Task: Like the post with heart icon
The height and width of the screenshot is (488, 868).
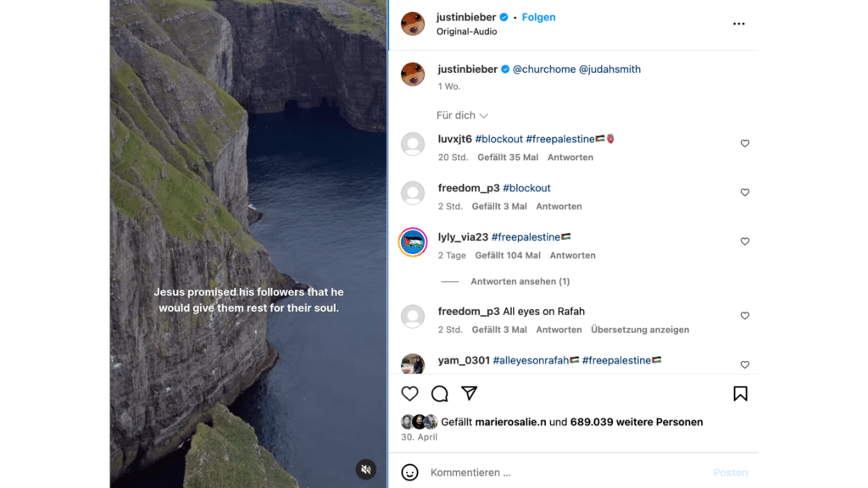Action: 409,393
